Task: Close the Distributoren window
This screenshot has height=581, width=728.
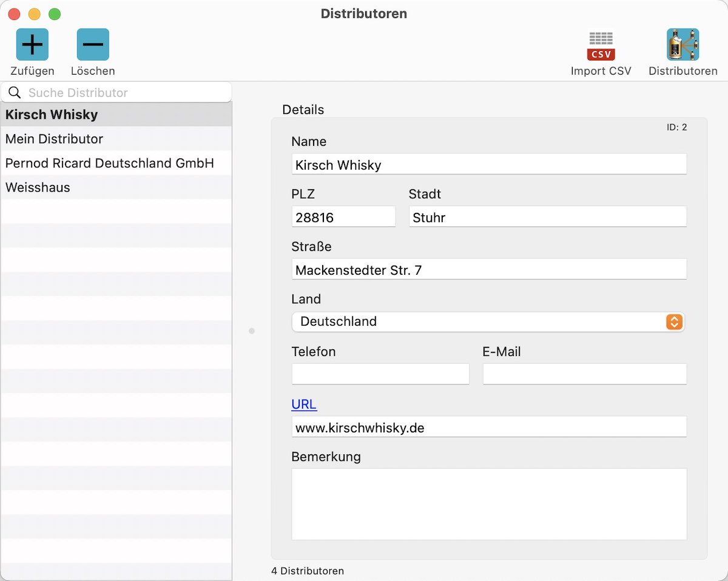Action: (x=14, y=14)
